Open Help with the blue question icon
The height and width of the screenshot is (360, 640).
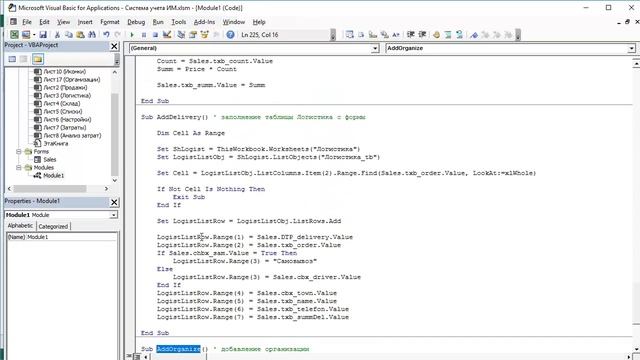click(230, 35)
